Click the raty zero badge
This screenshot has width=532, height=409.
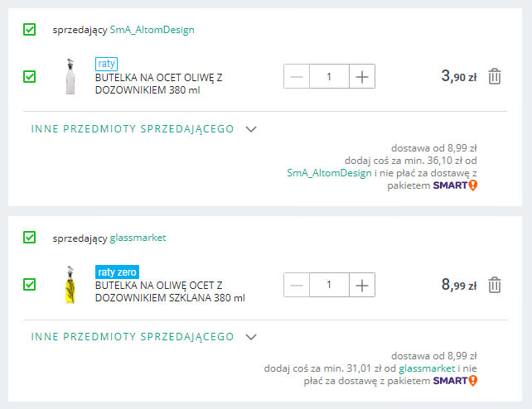point(117,272)
